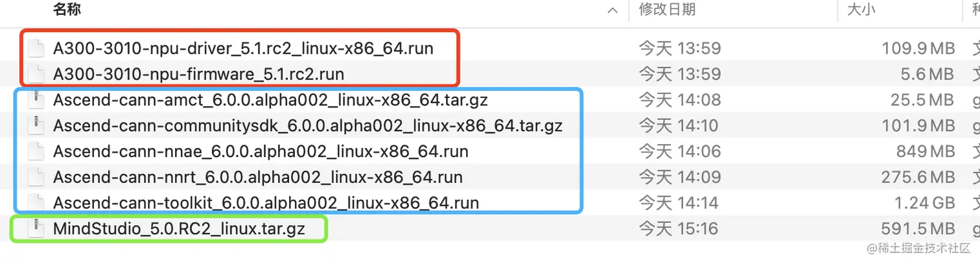Click the Ascend-cann-toolkit file icon

(38, 202)
